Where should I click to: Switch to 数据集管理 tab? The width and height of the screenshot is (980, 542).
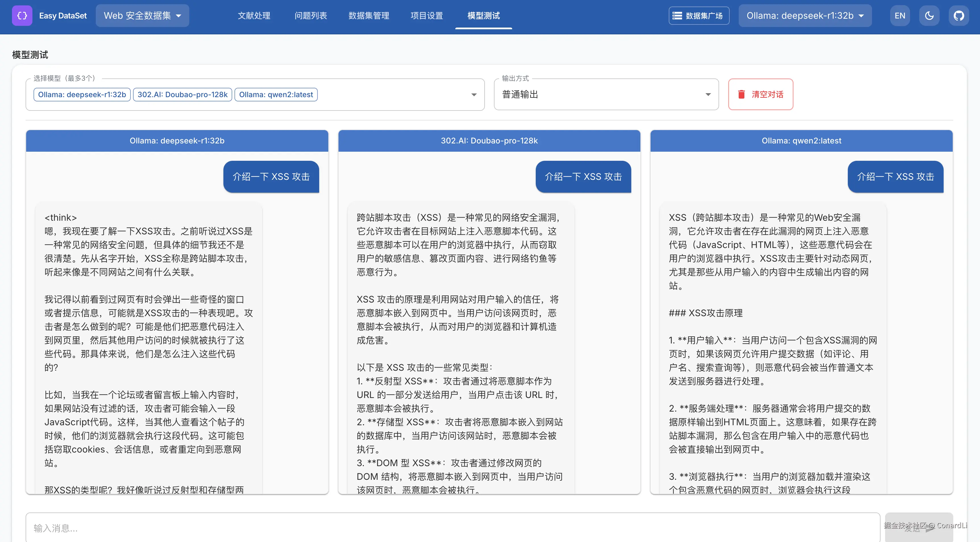tap(369, 16)
